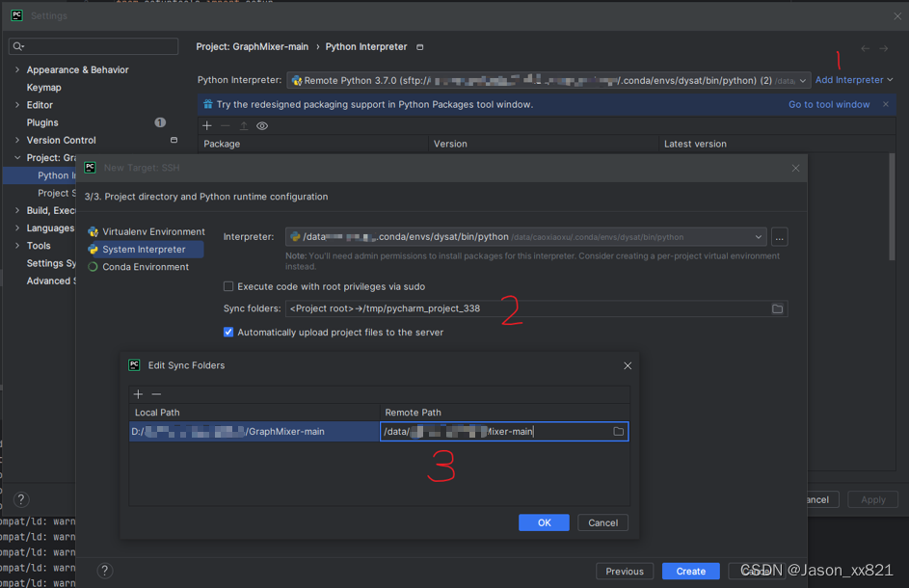This screenshot has width=909, height=588.
Task: Click the Sync folders path field
Action: point(536,308)
